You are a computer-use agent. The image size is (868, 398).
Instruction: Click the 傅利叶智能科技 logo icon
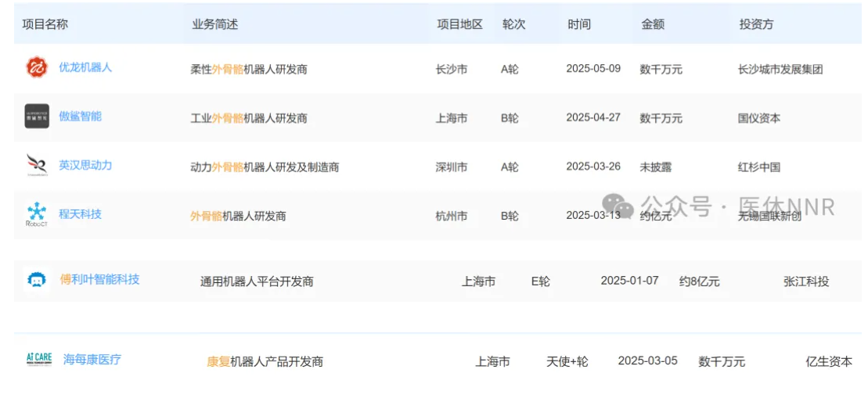point(37,280)
